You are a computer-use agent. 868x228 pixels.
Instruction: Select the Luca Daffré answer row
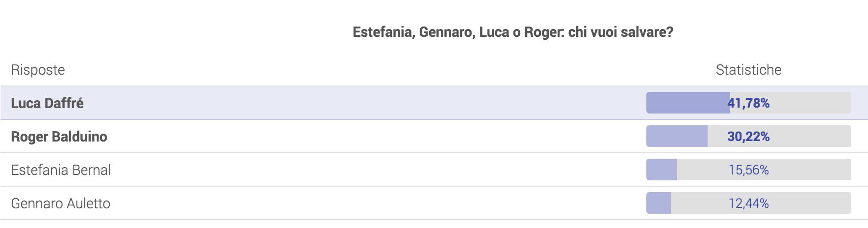[x=434, y=103]
